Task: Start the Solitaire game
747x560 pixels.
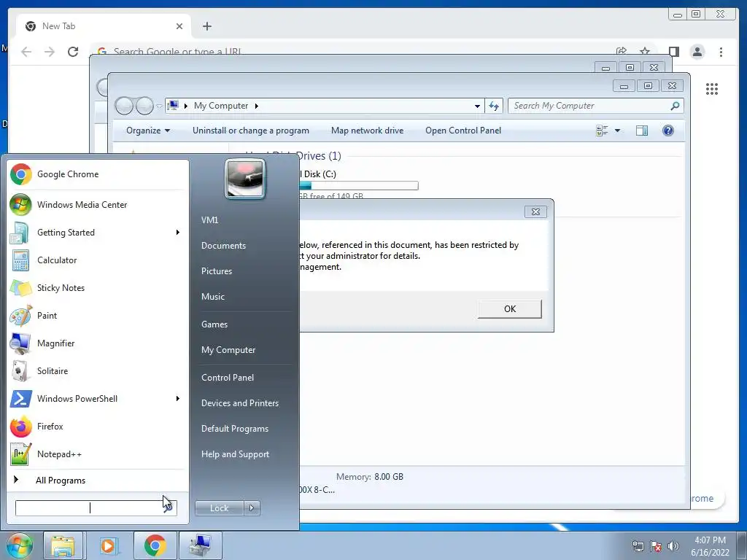Action: coord(98,371)
